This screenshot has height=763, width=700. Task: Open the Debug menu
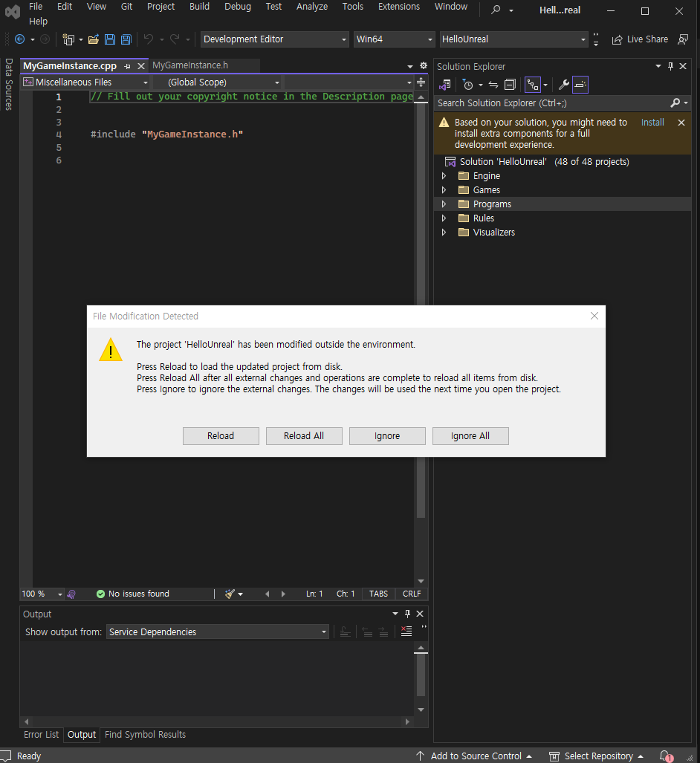coord(238,7)
